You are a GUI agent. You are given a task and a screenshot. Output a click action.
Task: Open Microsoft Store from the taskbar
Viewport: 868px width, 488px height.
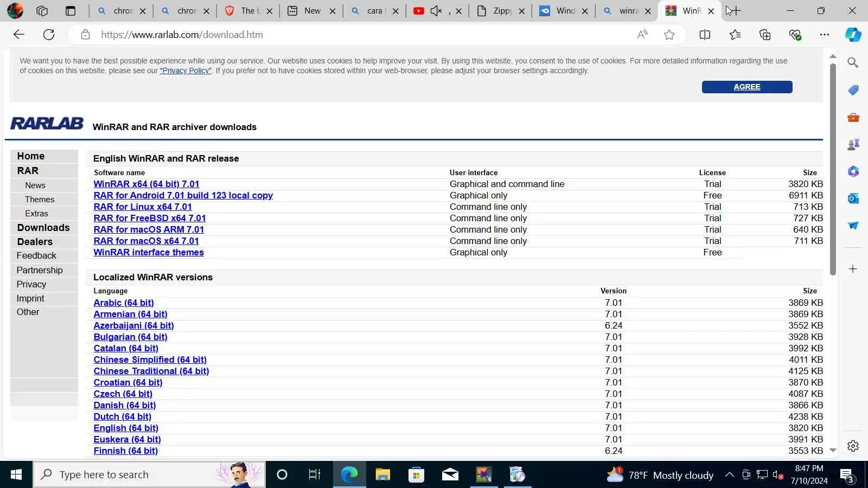pos(416,475)
